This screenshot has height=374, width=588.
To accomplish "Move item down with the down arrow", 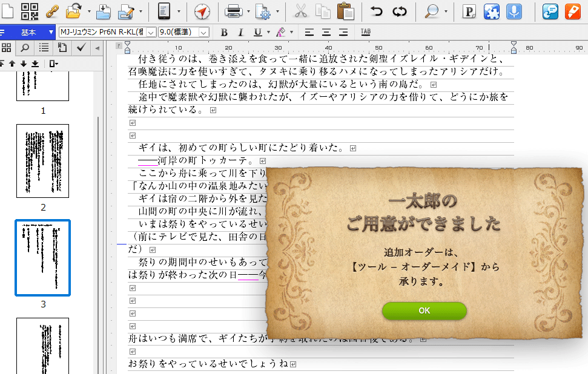I will 24,64.
